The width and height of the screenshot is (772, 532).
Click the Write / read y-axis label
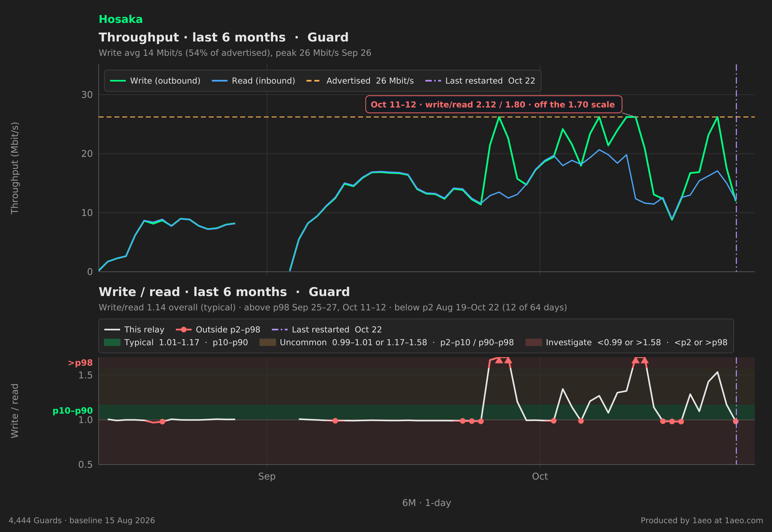pos(15,411)
